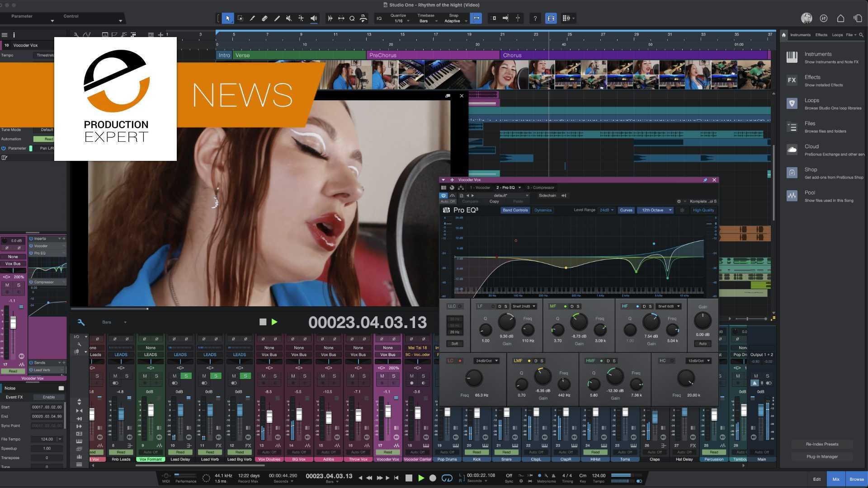Viewport: 868px width, 488px height.
Task: Toggle the Loop button in transport
Action: pos(447,478)
